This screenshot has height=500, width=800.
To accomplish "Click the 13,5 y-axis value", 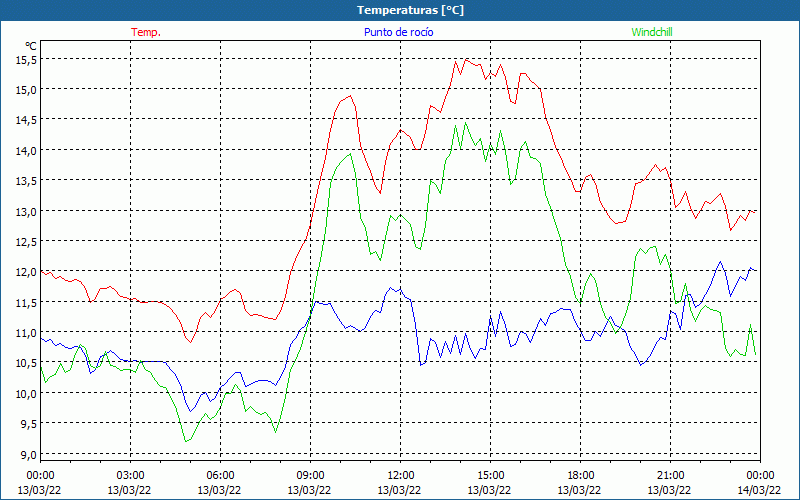I will click(x=27, y=181).
